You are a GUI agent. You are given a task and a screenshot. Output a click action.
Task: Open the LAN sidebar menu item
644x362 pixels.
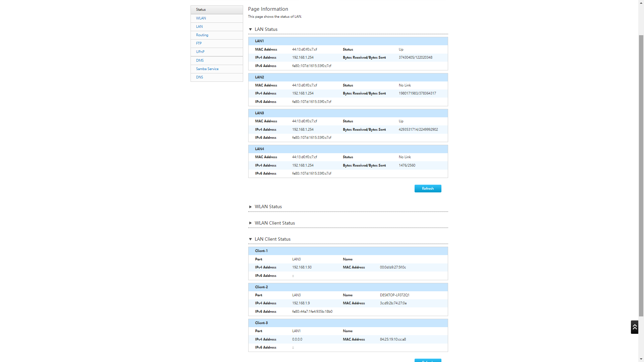pyautogui.click(x=199, y=27)
